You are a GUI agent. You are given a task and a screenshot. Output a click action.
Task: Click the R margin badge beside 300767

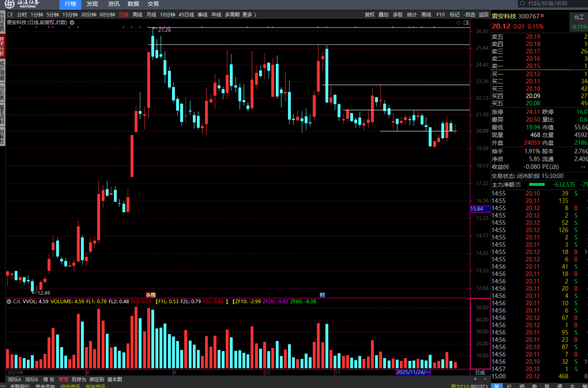click(x=542, y=16)
